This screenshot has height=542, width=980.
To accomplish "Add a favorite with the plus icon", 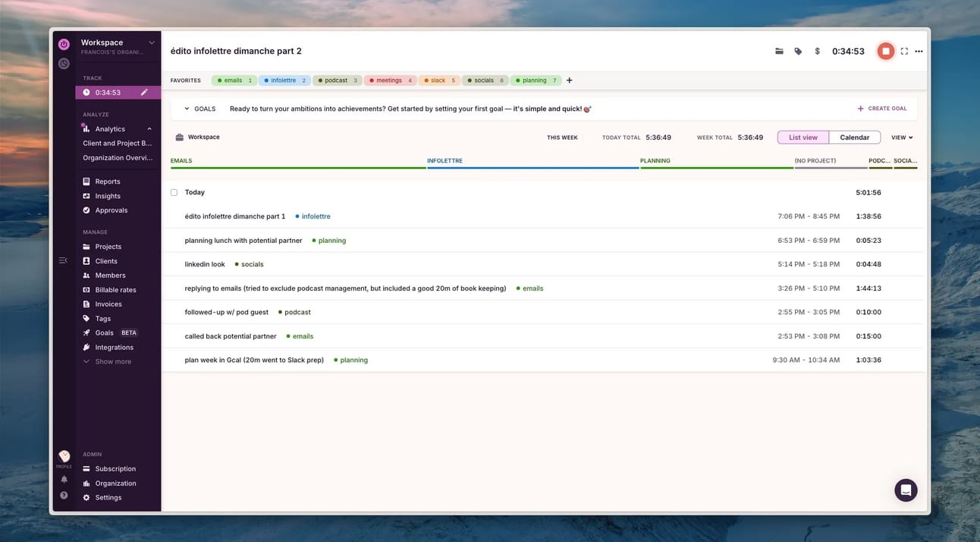I will (x=570, y=80).
